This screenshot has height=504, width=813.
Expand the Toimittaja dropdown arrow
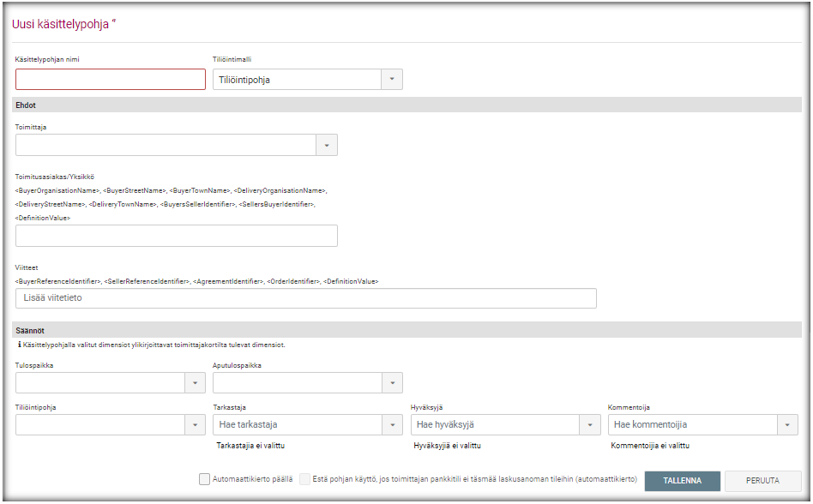coord(327,145)
